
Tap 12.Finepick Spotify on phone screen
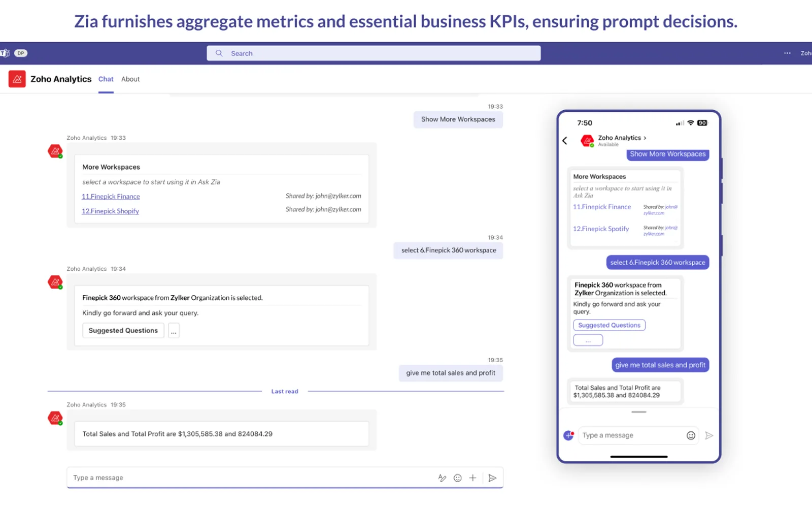click(601, 229)
